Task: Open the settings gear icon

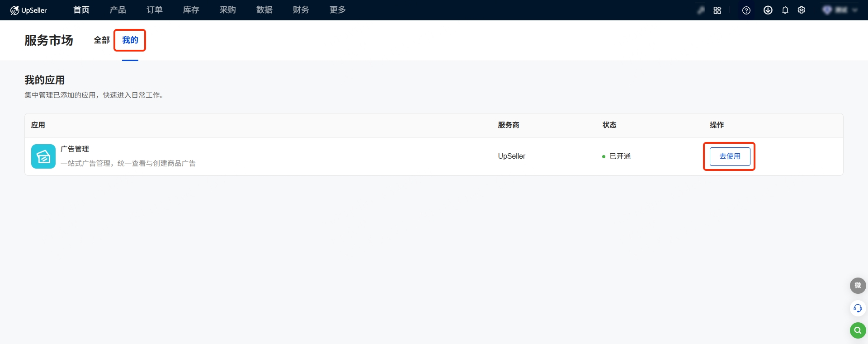Action: pyautogui.click(x=802, y=10)
